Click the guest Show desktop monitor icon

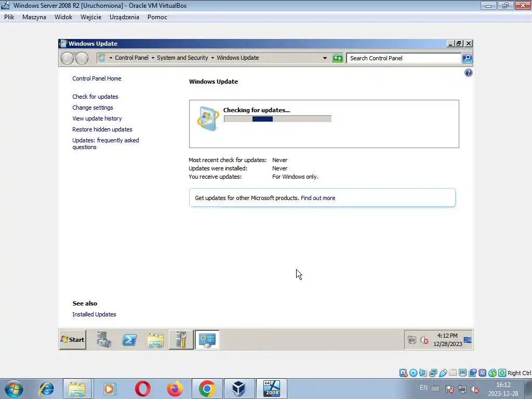click(468, 340)
